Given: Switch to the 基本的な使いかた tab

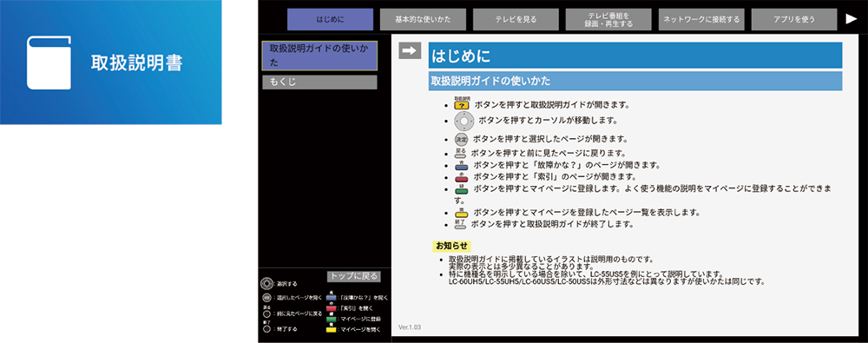Looking at the screenshot, I should click(x=423, y=19).
